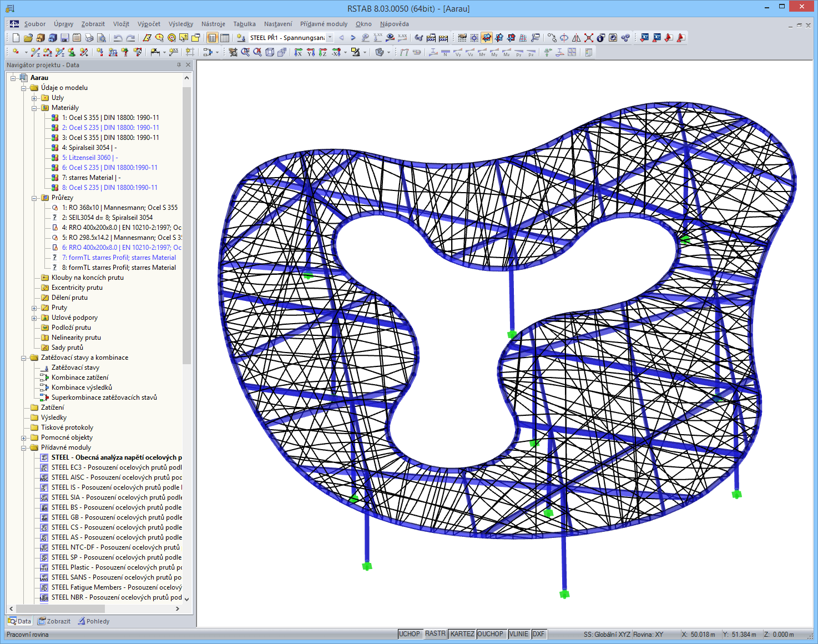The width and height of the screenshot is (818, 644).
Task: Open an existing project file
Action: click(28, 37)
